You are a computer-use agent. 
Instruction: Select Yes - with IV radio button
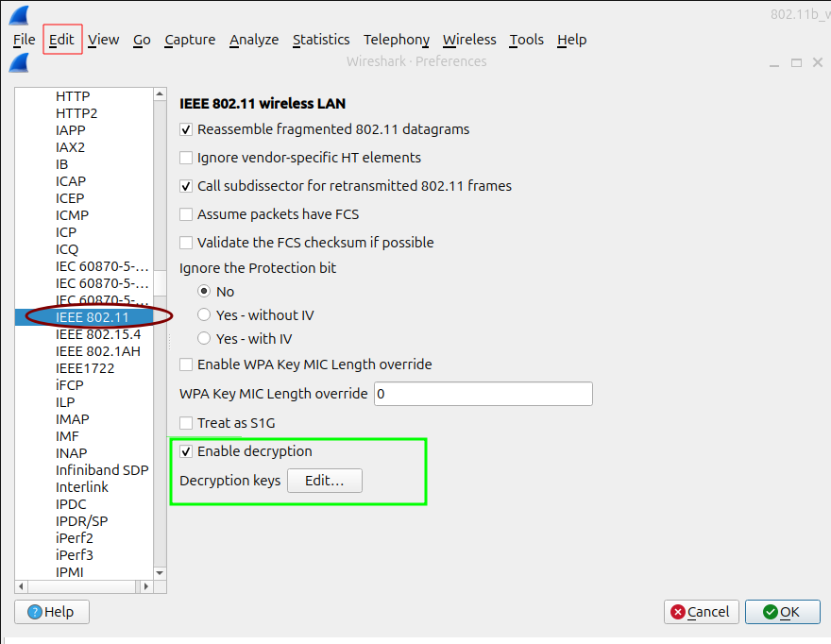(x=203, y=339)
